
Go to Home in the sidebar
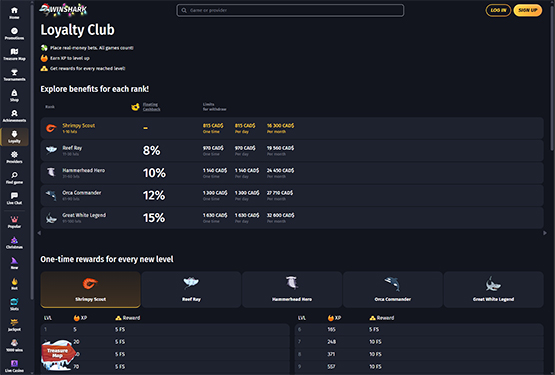tap(14, 13)
